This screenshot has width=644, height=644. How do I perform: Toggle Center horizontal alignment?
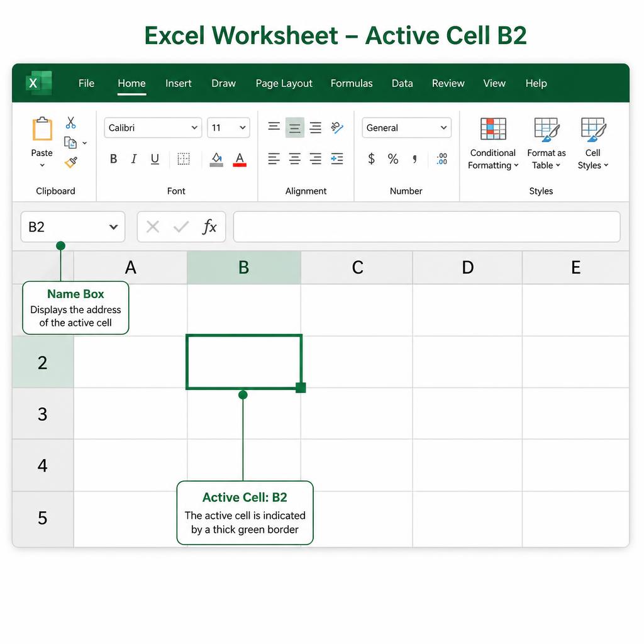[294, 158]
